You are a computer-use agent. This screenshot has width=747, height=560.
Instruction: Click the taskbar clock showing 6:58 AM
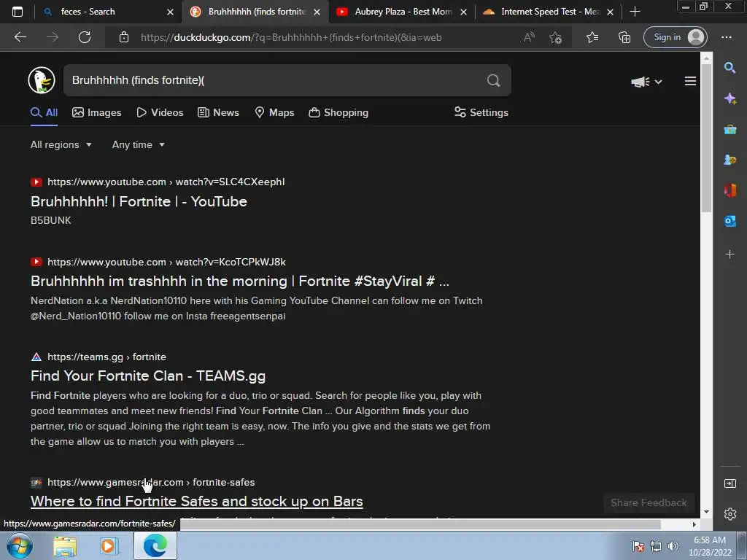pyautogui.click(x=710, y=547)
